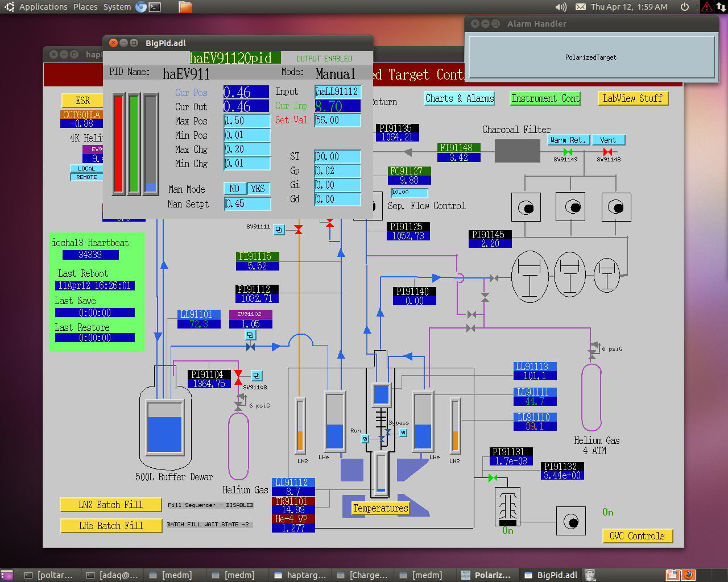Click the Set Val field showing 56.00
The image size is (728, 582).
[x=338, y=120]
